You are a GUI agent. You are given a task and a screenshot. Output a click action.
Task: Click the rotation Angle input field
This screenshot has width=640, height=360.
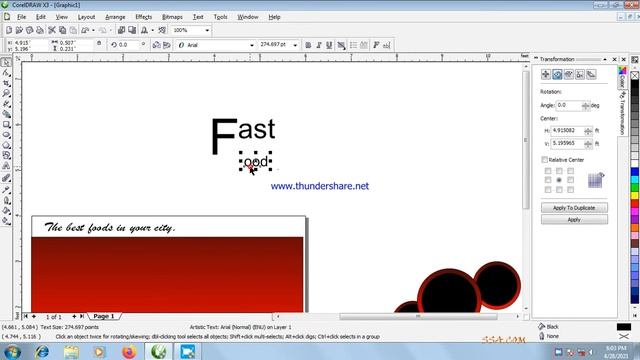click(x=569, y=105)
